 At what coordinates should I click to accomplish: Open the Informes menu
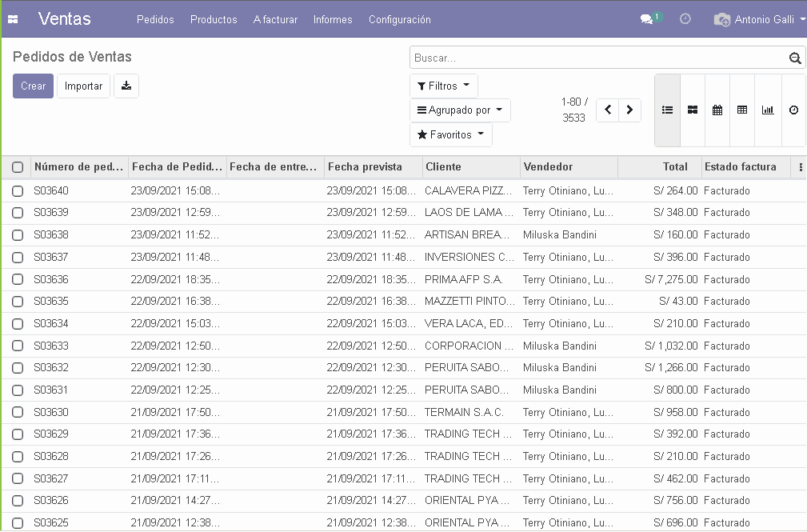tap(333, 19)
